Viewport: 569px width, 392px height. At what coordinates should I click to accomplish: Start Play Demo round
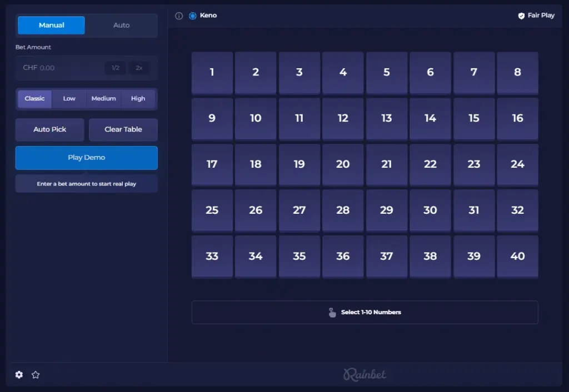[86, 158]
